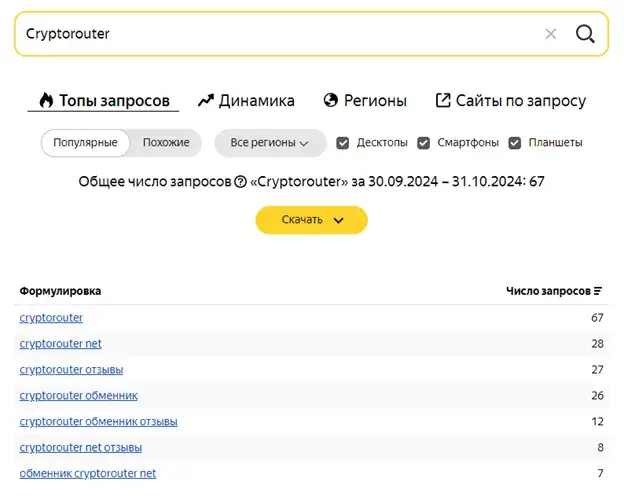624x500 pixels.
Task: Uncheck the Планшеты checkbox
Action: (x=515, y=143)
